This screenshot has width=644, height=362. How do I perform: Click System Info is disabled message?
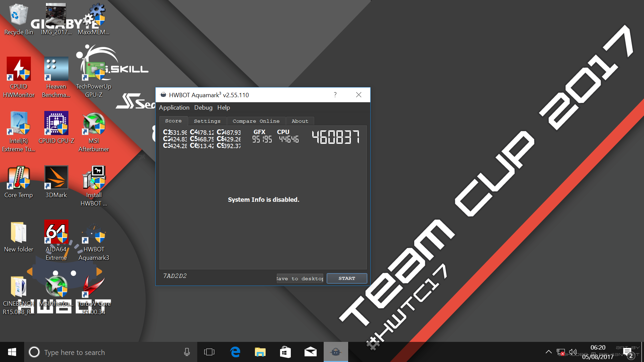pos(264,199)
